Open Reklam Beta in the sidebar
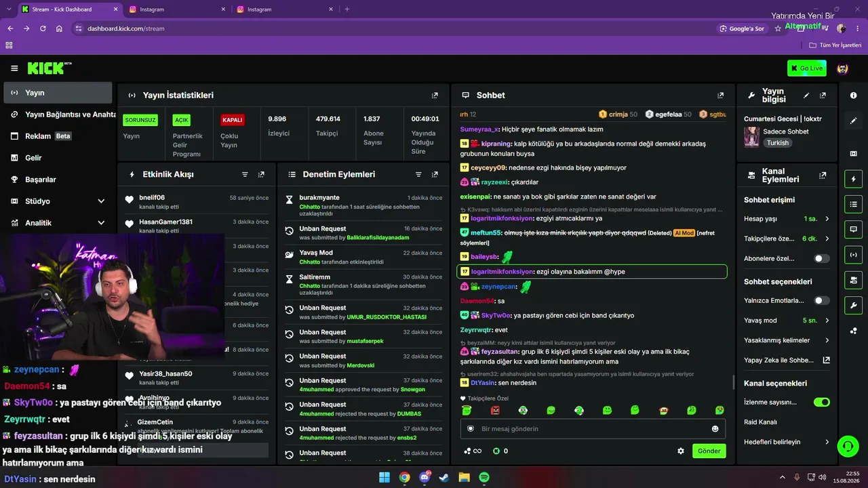868x488 pixels. 58,136
